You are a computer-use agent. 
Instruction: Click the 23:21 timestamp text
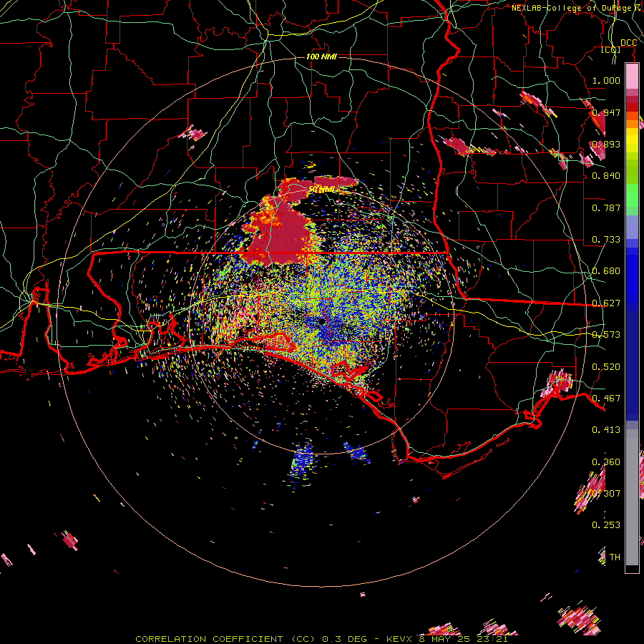(x=492, y=639)
